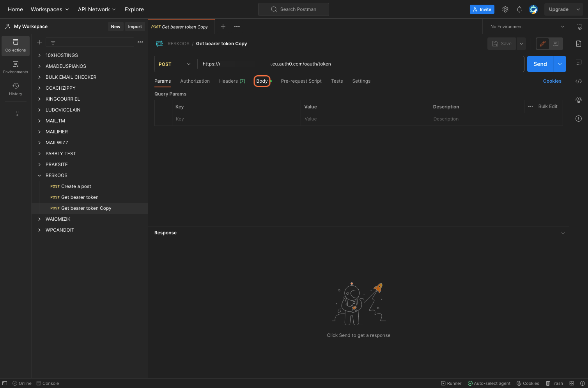
Task: Open the environment quick look icon
Action: pos(579,27)
